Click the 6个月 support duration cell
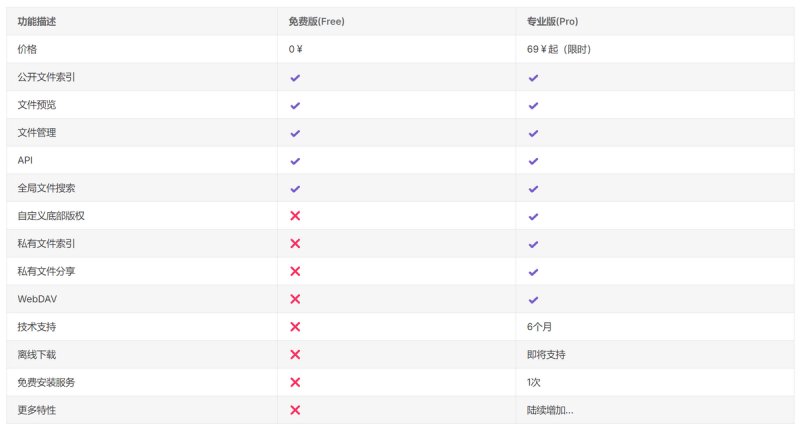The height and width of the screenshot is (428, 800). point(539,327)
